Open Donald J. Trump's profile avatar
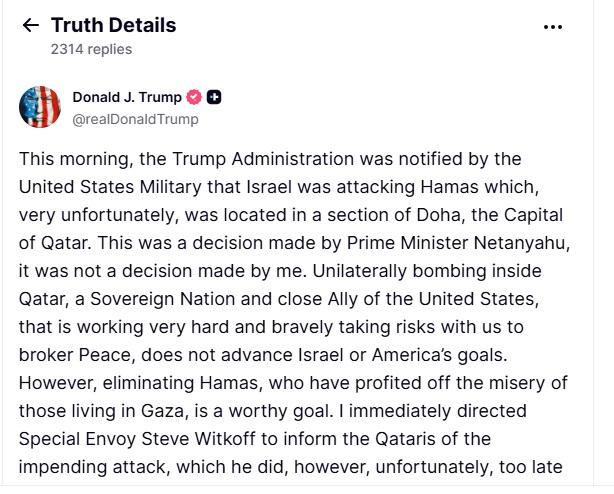The height and width of the screenshot is (494, 614). [x=40, y=107]
